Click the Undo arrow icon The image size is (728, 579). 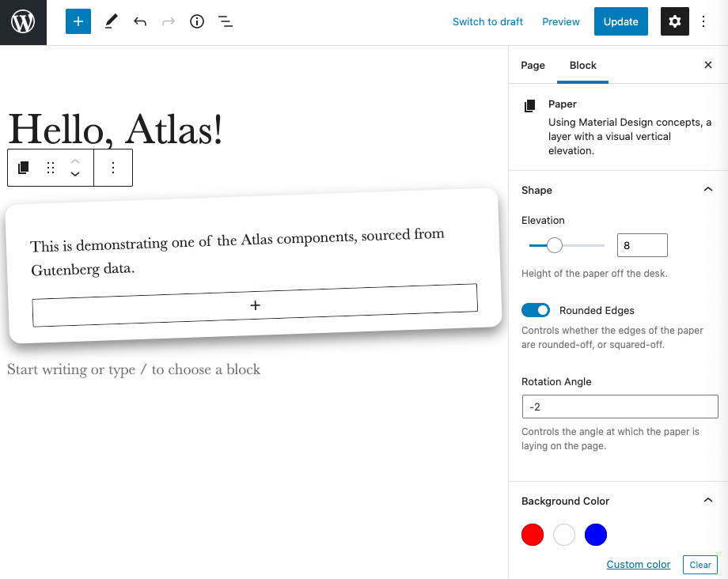[140, 22]
